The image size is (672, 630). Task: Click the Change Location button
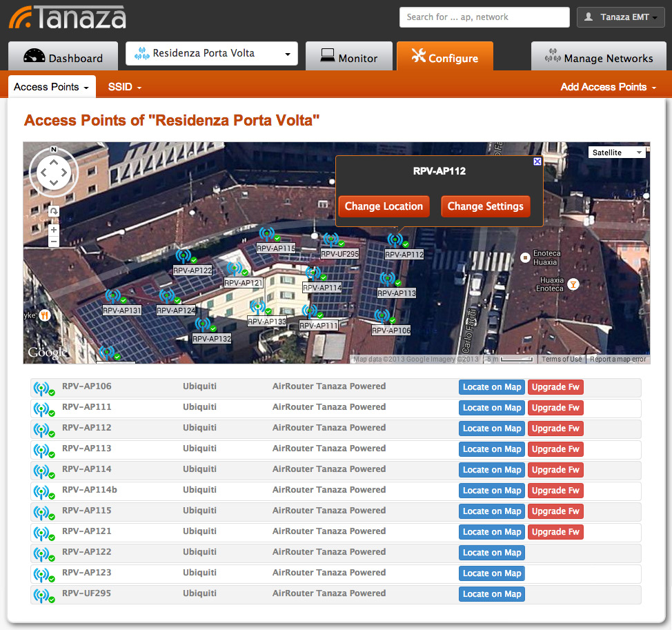(x=384, y=206)
